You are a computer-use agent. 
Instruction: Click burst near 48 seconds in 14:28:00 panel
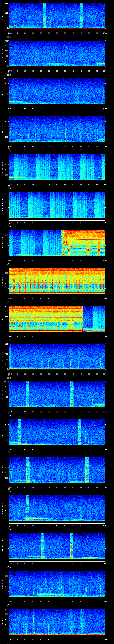tap(87, 470)
